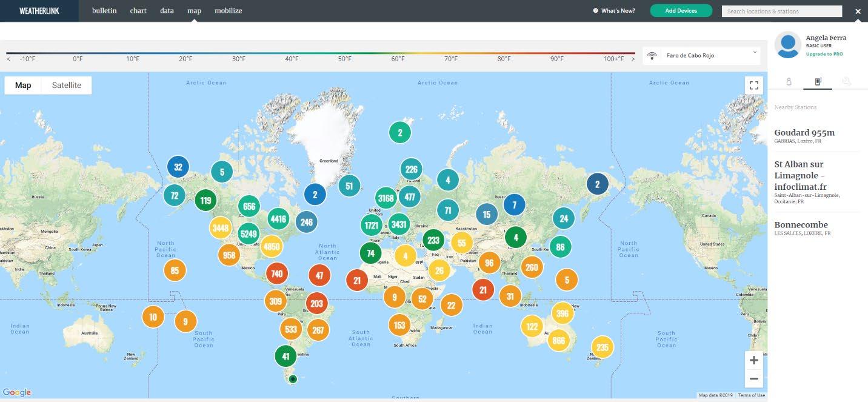This screenshot has width=868, height=402.
Task: Focus the Search locations & stations field
Action: pos(782,11)
